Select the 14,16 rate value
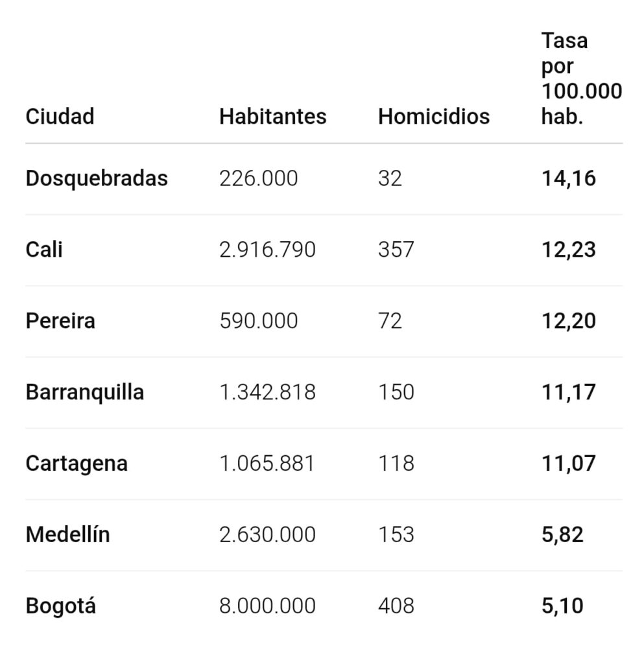644x664 pixels. (x=568, y=178)
